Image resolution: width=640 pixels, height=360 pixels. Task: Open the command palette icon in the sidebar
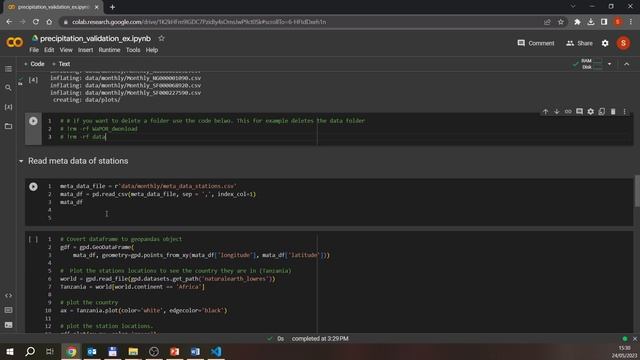click(8, 310)
